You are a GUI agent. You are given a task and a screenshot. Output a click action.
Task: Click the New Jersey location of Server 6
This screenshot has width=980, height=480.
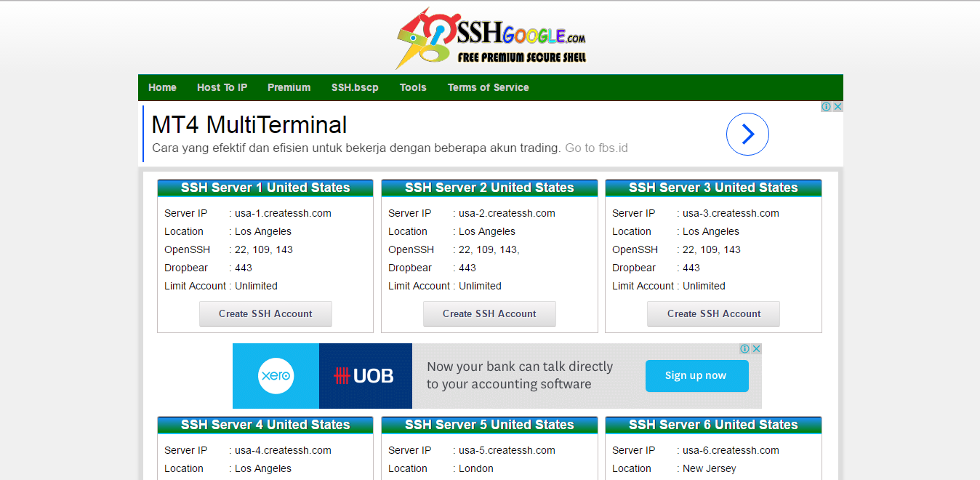click(x=709, y=468)
